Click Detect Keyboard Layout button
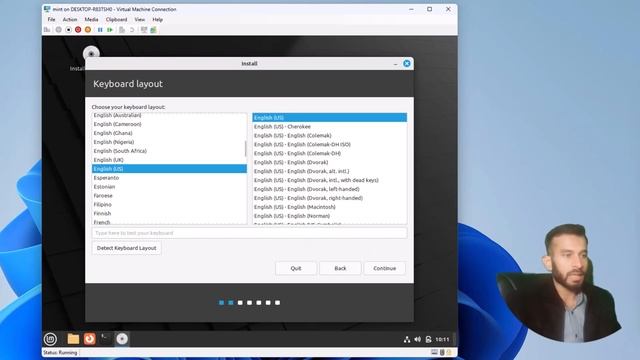The width and height of the screenshot is (640, 360). (x=127, y=248)
